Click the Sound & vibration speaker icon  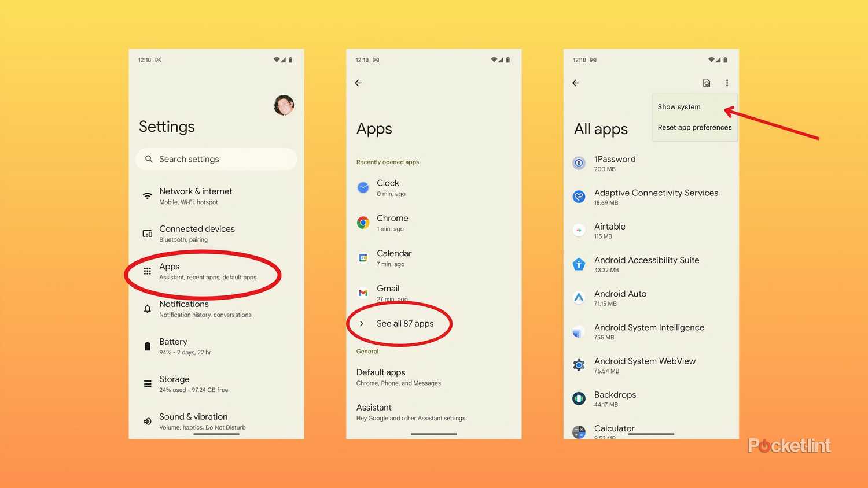[148, 422]
